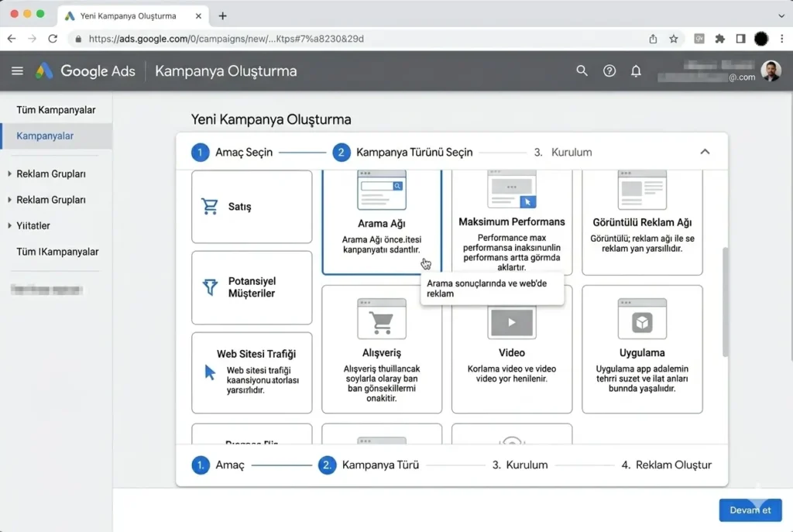Click the shopping cart icon on Satış card

click(209, 206)
